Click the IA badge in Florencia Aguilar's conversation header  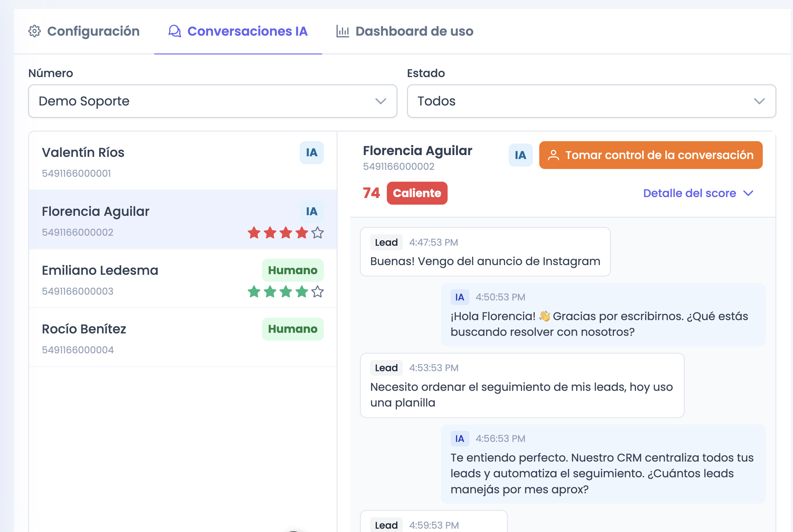(x=521, y=155)
